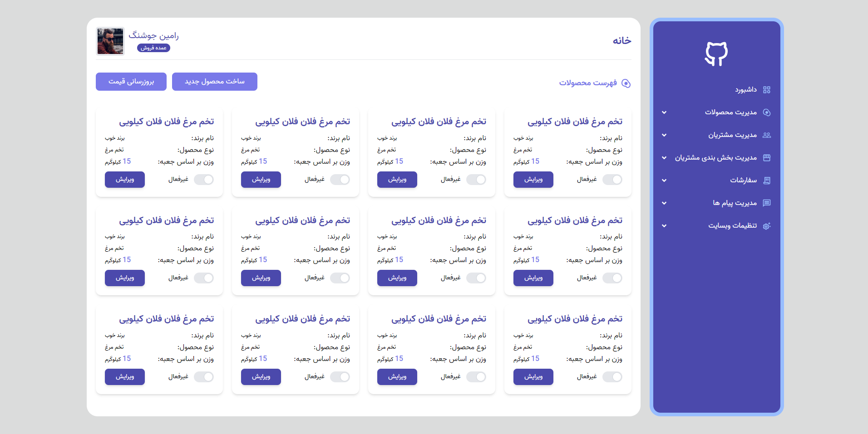Expand the مدیریت محصولات chevron
The height and width of the screenshot is (434, 868).
664,112
